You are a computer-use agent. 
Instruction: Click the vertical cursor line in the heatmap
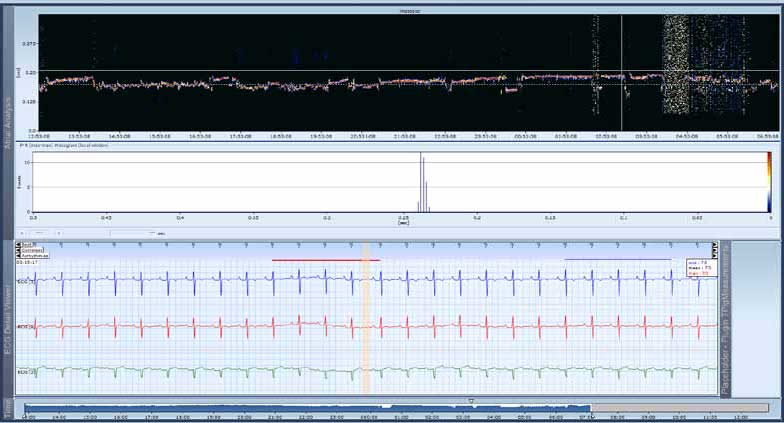coord(622,72)
